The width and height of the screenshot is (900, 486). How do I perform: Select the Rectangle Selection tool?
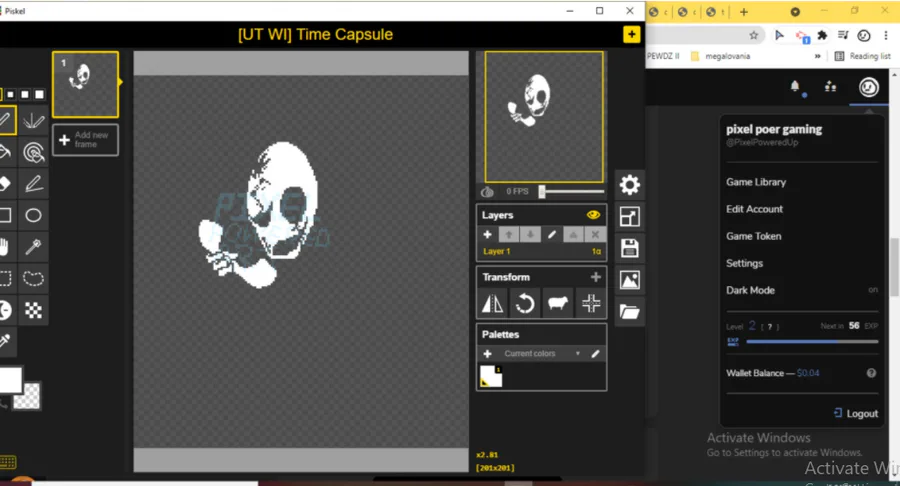pos(5,278)
